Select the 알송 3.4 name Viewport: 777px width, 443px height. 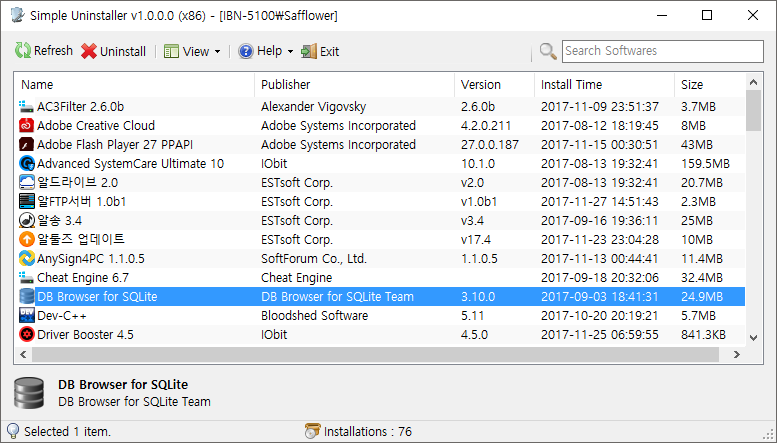pyautogui.click(x=59, y=221)
